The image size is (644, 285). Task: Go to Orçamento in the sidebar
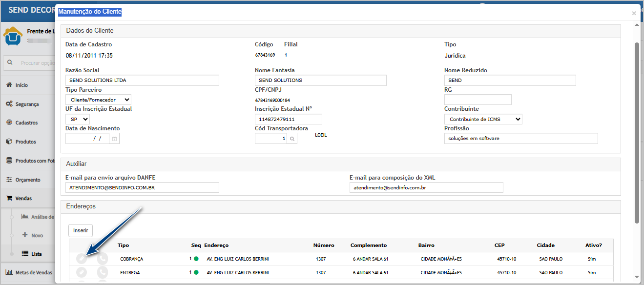coord(28,180)
